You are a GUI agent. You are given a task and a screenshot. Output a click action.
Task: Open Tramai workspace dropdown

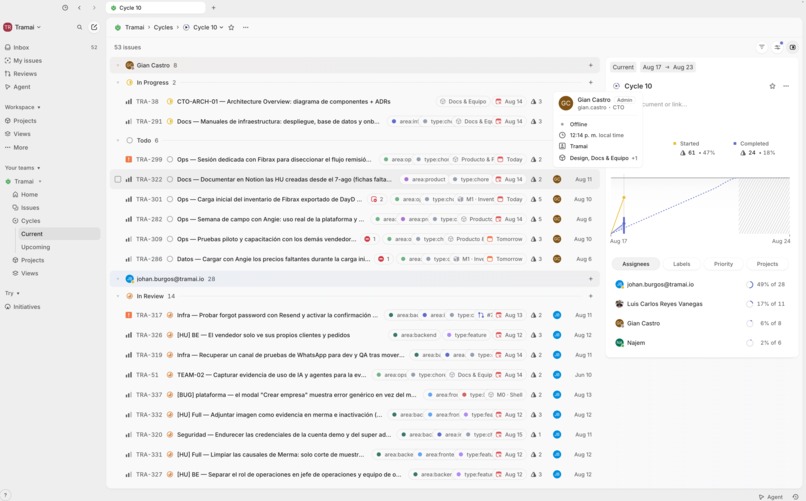point(23,27)
